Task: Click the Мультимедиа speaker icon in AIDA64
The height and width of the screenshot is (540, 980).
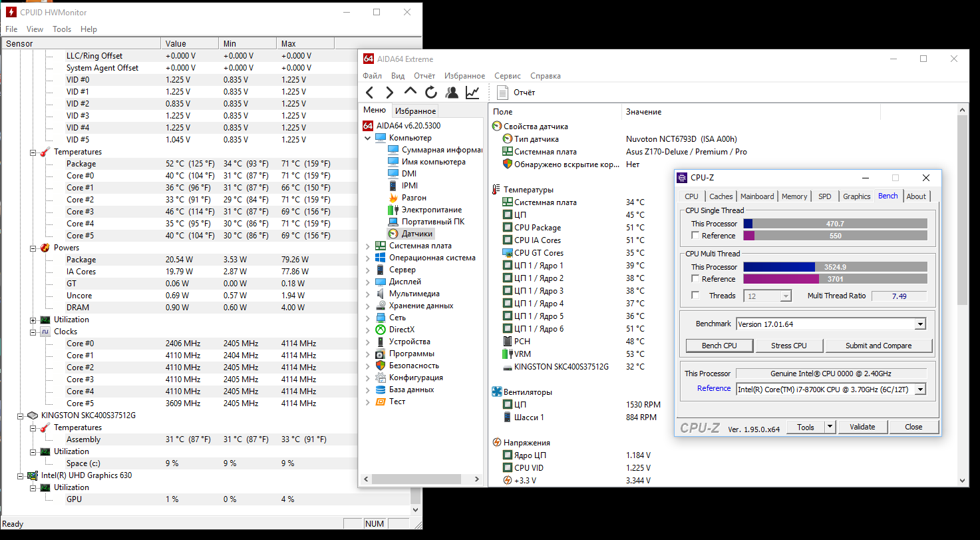Action: pos(381,294)
